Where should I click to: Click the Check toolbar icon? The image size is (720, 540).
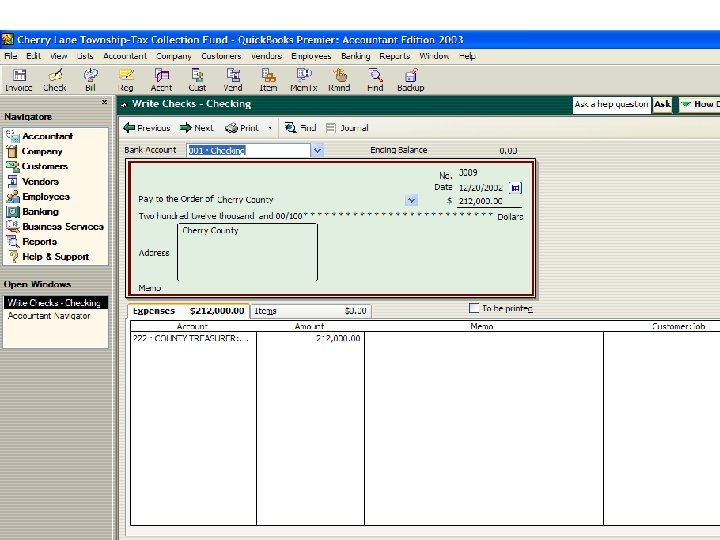click(55, 80)
